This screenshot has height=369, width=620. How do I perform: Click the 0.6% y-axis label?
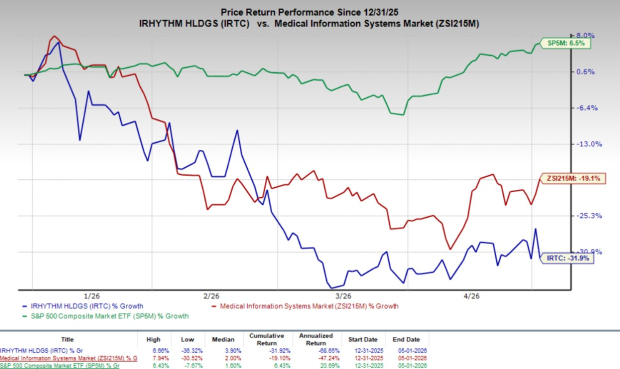(585, 72)
